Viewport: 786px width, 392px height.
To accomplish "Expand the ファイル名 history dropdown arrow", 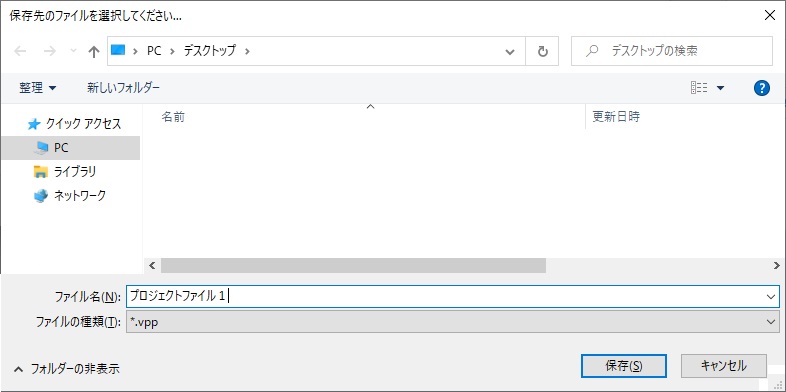I will [771, 297].
